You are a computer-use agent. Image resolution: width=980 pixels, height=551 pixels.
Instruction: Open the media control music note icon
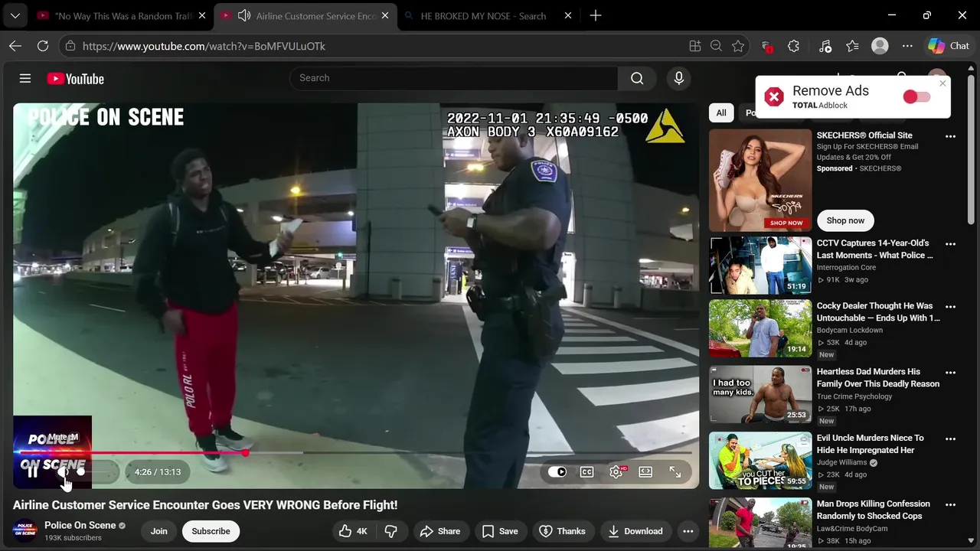point(825,46)
